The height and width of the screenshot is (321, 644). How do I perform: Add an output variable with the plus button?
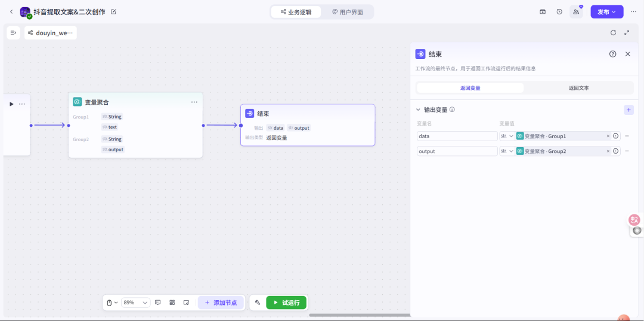pos(629,110)
